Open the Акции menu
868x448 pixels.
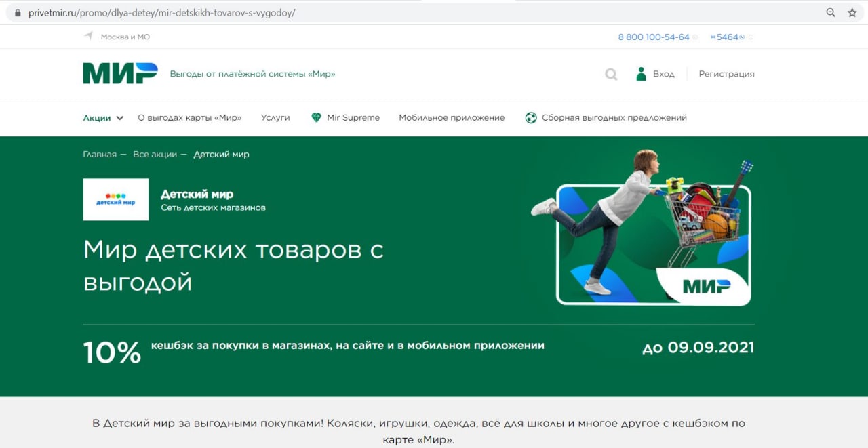[x=97, y=118]
